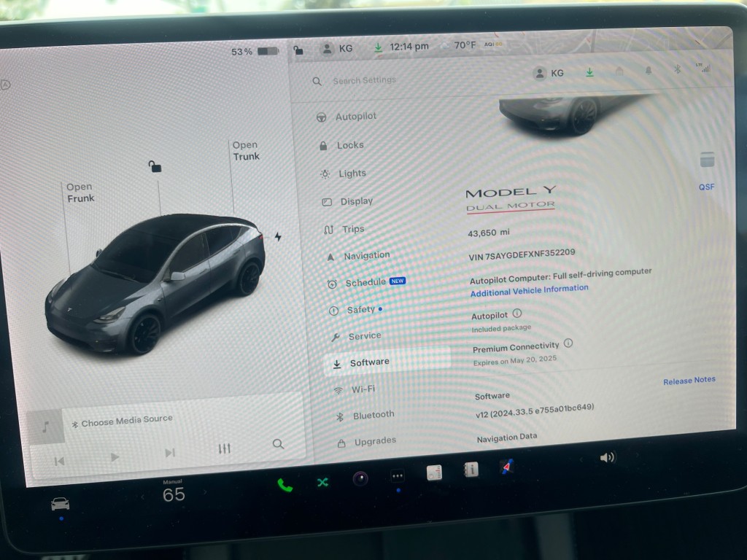Open the KG driver profile in settings header

(x=549, y=74)
